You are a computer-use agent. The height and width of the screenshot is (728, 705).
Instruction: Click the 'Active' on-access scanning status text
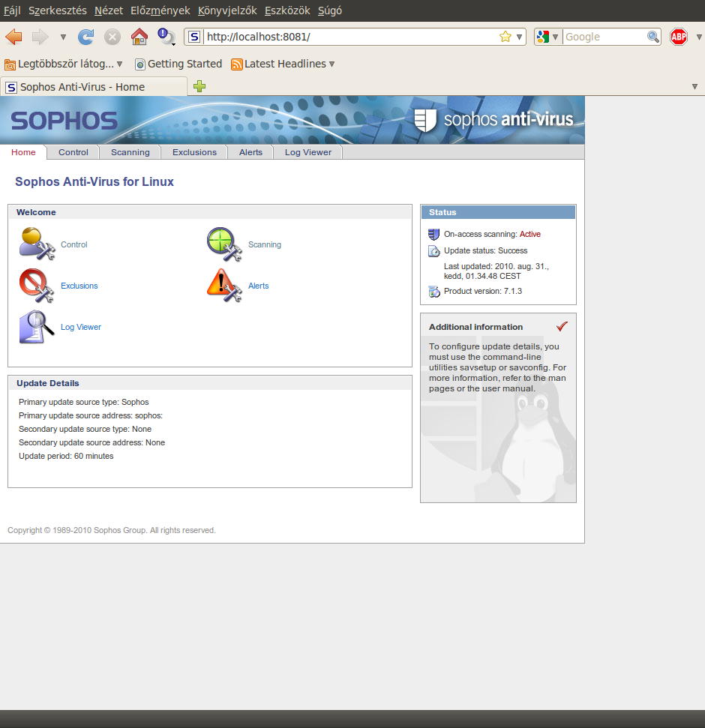530,234
